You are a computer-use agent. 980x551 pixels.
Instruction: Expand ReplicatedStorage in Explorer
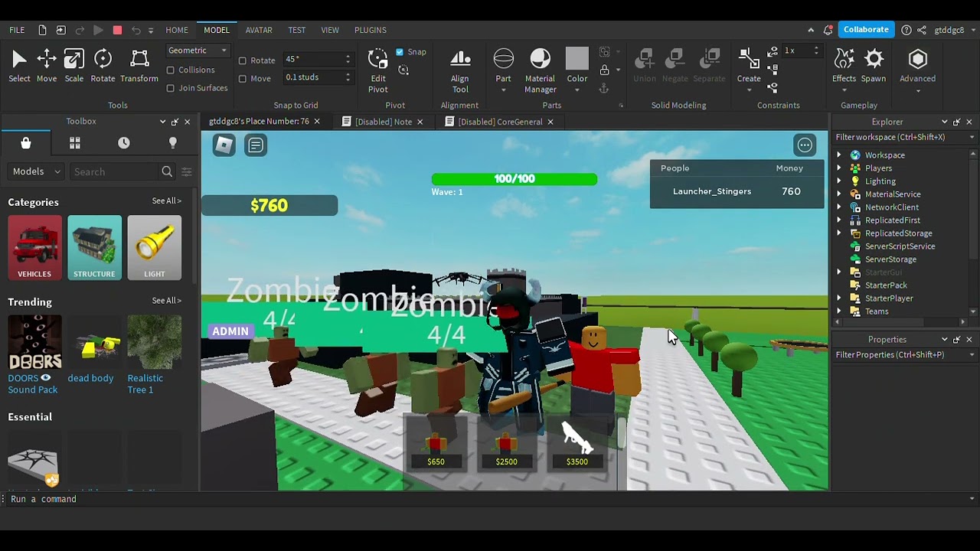click(838, 233)
